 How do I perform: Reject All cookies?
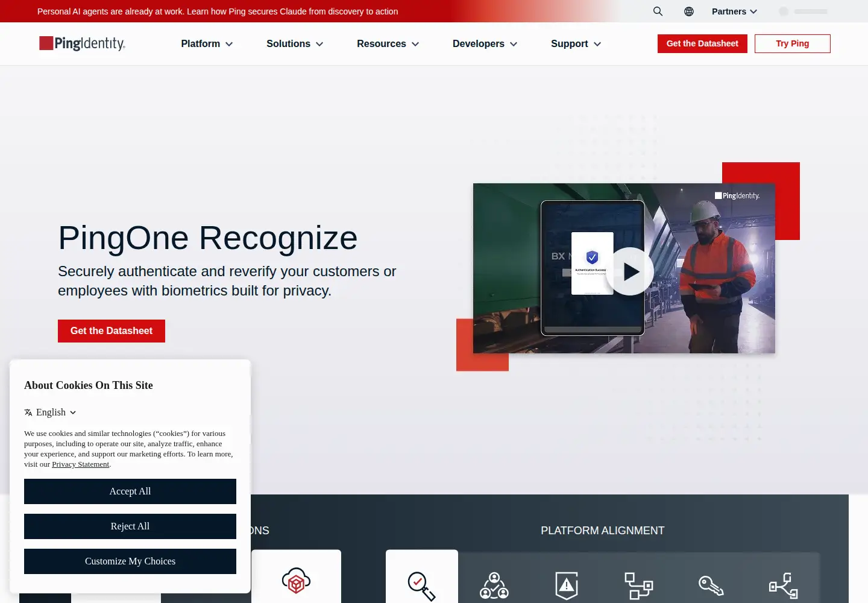130,526
